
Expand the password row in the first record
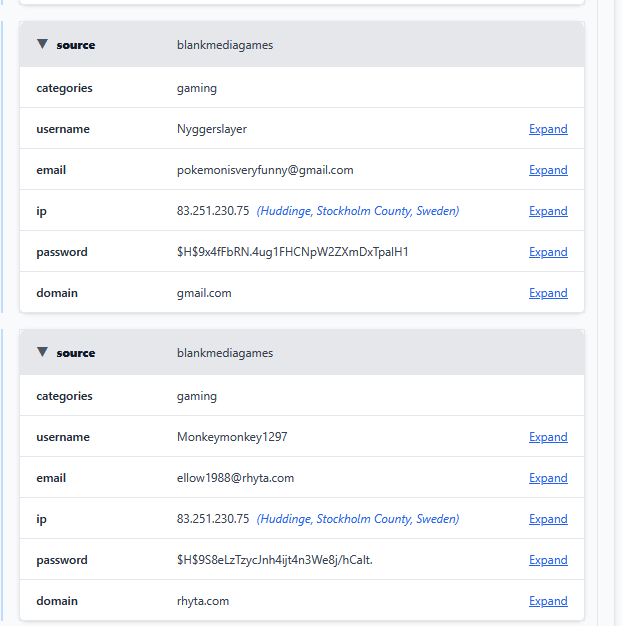[x=548, y=252]
